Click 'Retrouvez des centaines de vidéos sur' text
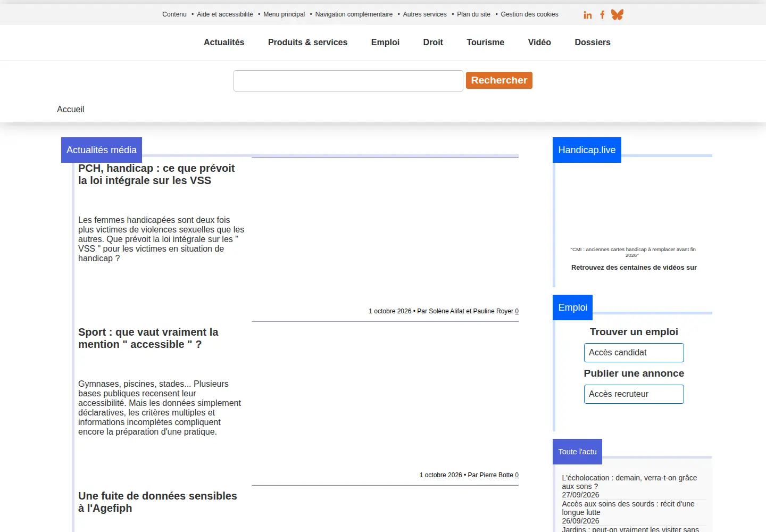 point(634,268)
